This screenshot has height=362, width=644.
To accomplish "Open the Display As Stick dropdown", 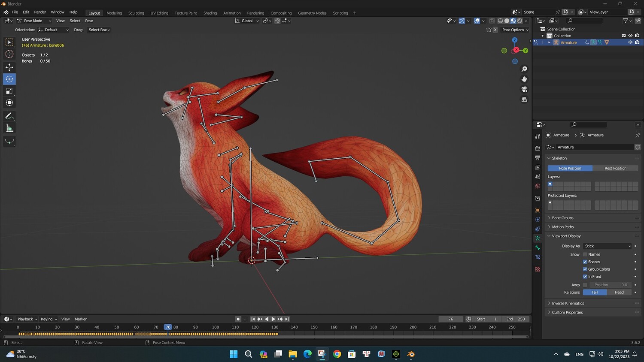I will 608,246.
